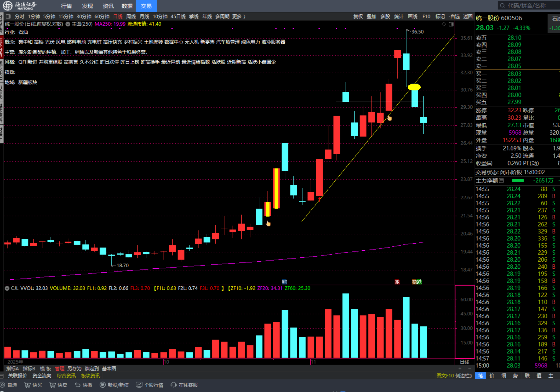
Task: Click the diamond icon at chart top right
Action: 444,24
